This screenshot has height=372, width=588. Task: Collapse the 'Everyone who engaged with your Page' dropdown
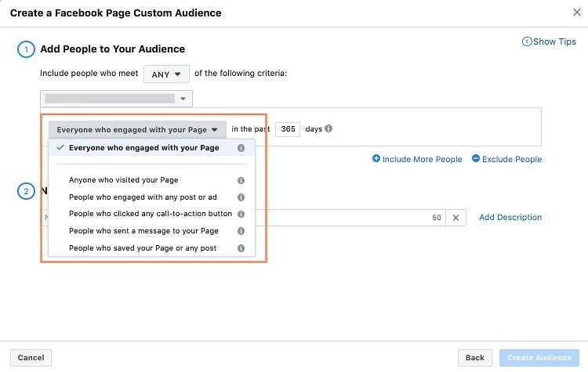(137, 130)
